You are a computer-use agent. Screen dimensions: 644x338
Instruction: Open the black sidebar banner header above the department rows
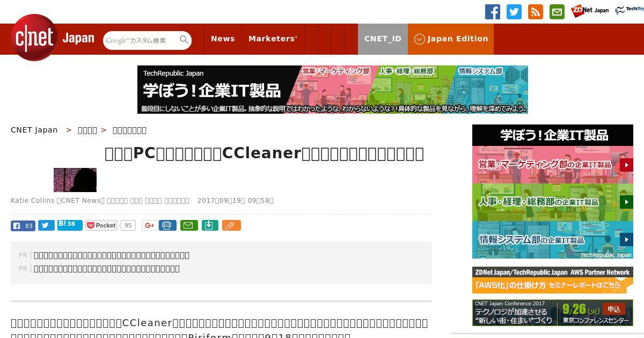pyautogui.click(x=553, y=135)
